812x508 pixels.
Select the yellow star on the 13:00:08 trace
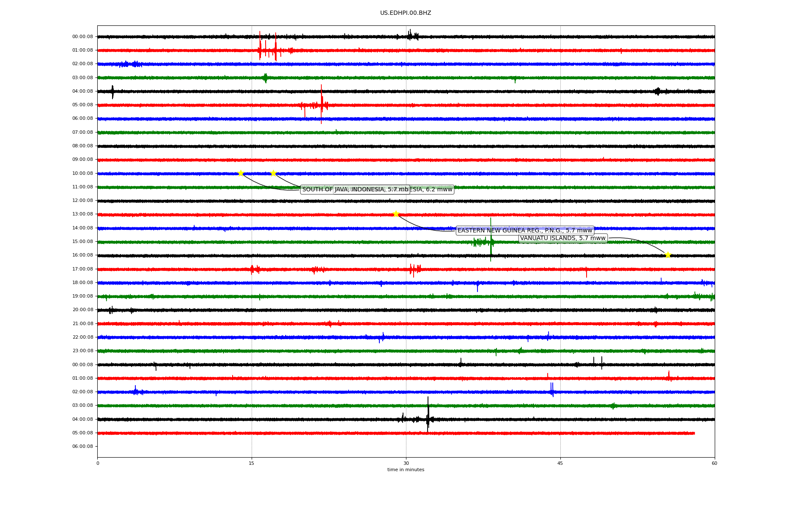(x=396, y=214)
